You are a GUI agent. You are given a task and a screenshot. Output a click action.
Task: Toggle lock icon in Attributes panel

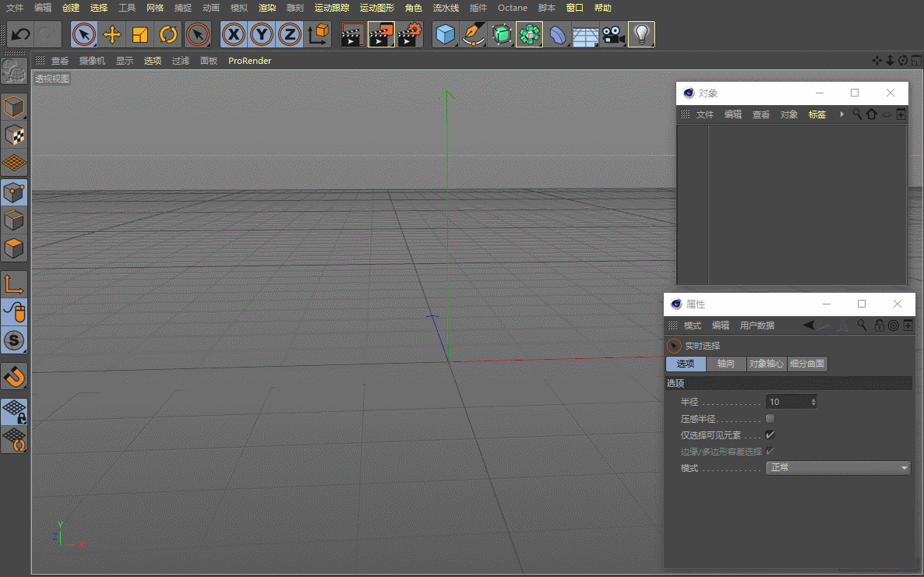tap(880, 325)
